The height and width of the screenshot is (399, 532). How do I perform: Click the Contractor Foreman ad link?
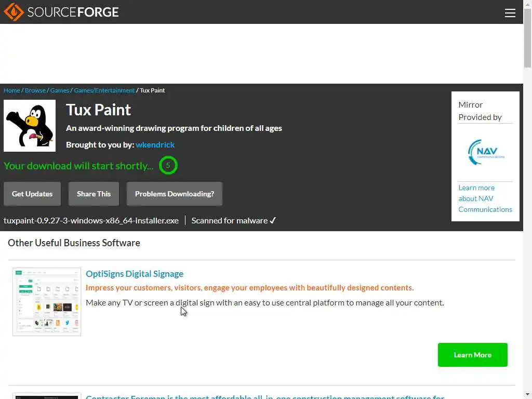point(265,396)
